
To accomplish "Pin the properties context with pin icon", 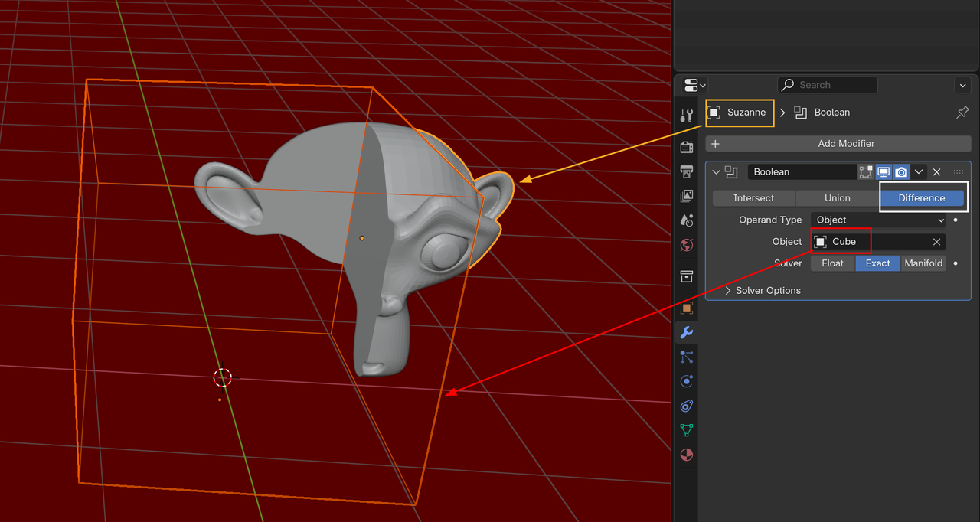I will click(x=962, y=113).
